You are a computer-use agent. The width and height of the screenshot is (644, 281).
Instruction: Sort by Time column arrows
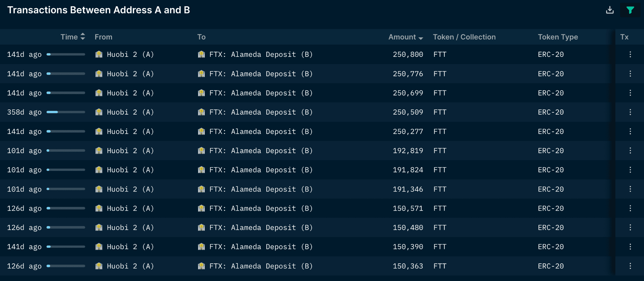[83, 37]
